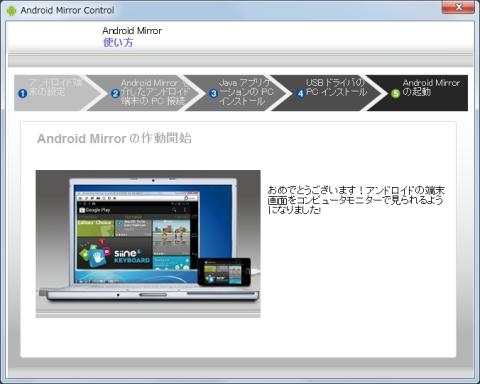Click the step 2 number circle icon
480x384 pixels.
(115, 93)
